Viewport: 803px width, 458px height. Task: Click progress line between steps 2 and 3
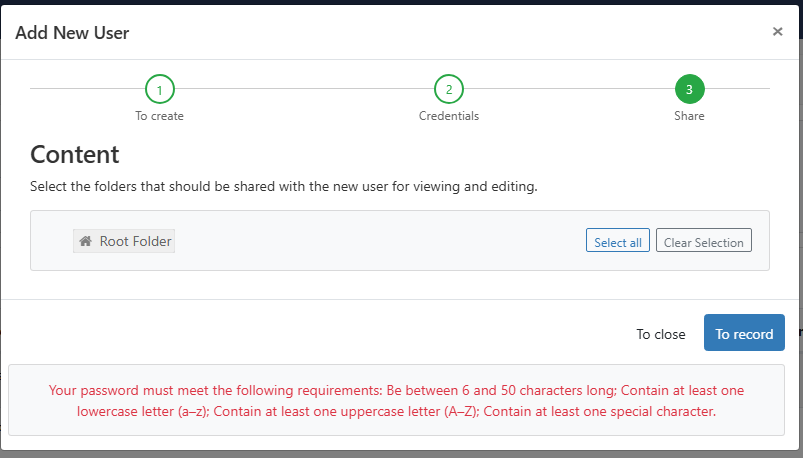(569, 88)
